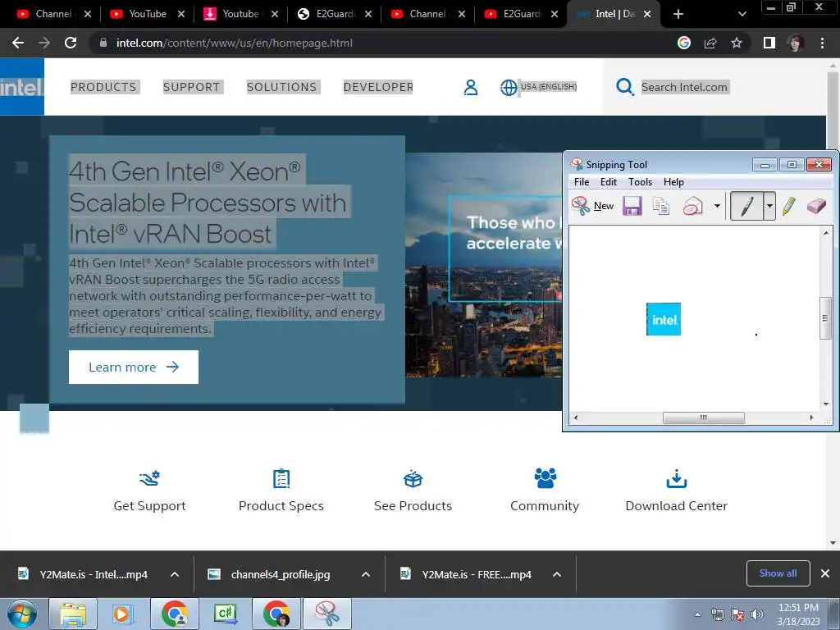Toggle Chrome side panel icon
840x630 pixels.
(x=769, y=43)
